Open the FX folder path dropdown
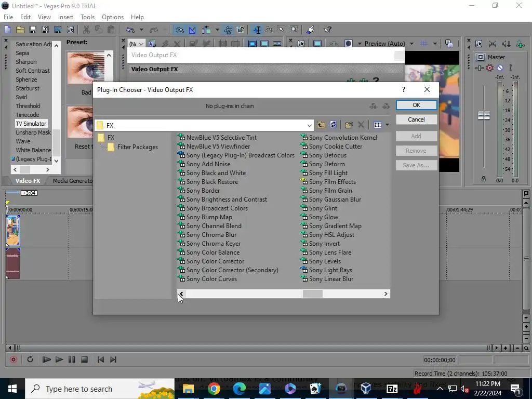The image size is (532, 399). 309,125
